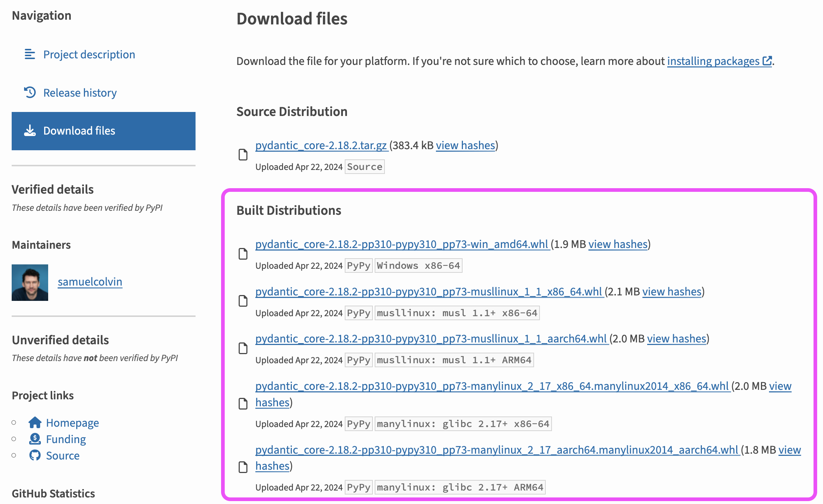
Task: Click samuelcolvin's avatar photo
Action: click(x=30, y=283)
